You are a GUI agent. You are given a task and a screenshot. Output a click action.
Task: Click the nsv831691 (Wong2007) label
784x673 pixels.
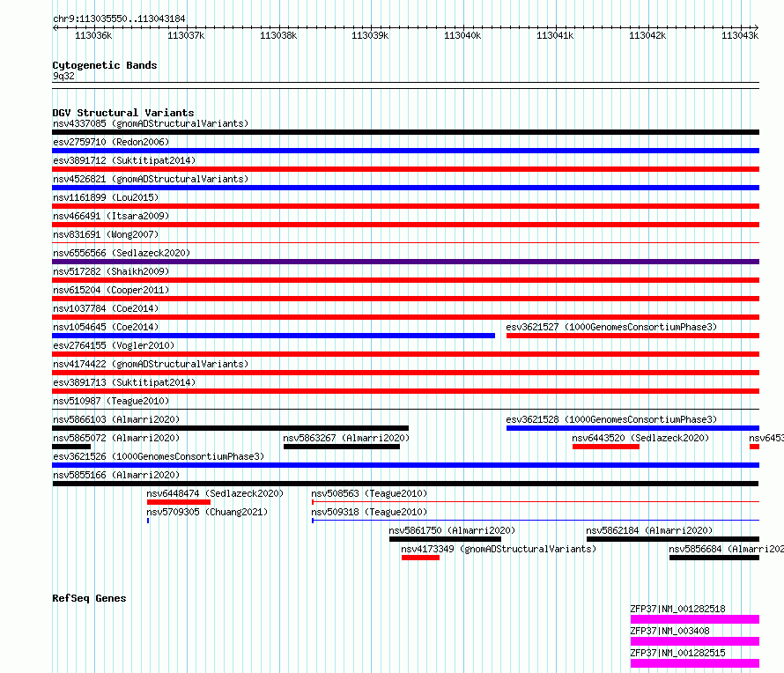106,234
